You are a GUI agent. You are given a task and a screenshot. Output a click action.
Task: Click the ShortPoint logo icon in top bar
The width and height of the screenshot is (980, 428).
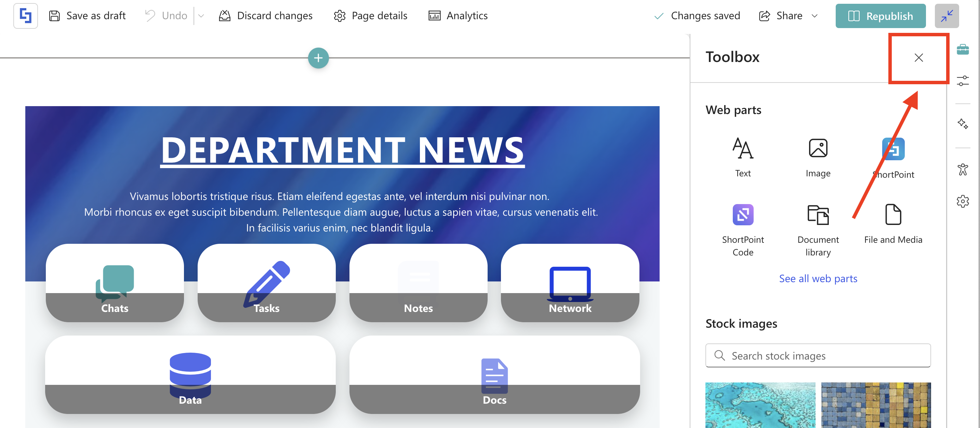click(26, 16)
